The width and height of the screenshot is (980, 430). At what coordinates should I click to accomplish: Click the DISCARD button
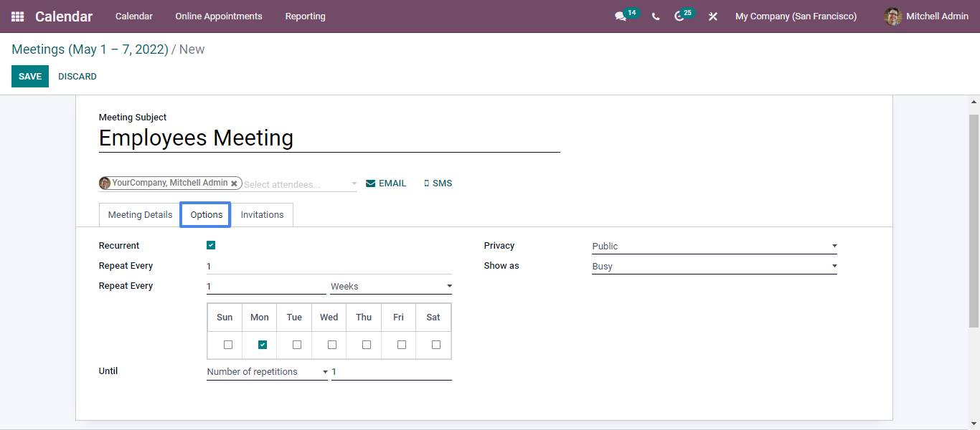coord(77,77)
